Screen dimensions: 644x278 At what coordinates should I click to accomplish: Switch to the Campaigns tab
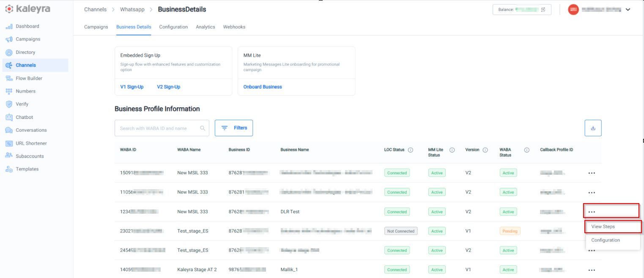click(x=96, y=27)
